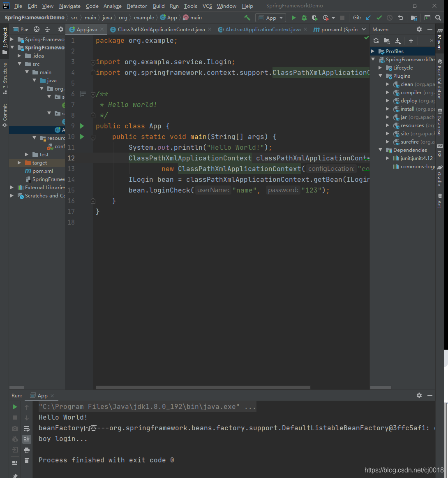The height and width of the screenshot is (478, 448).
Task: Expand the test folder
Action: click(x=27, y=155)
